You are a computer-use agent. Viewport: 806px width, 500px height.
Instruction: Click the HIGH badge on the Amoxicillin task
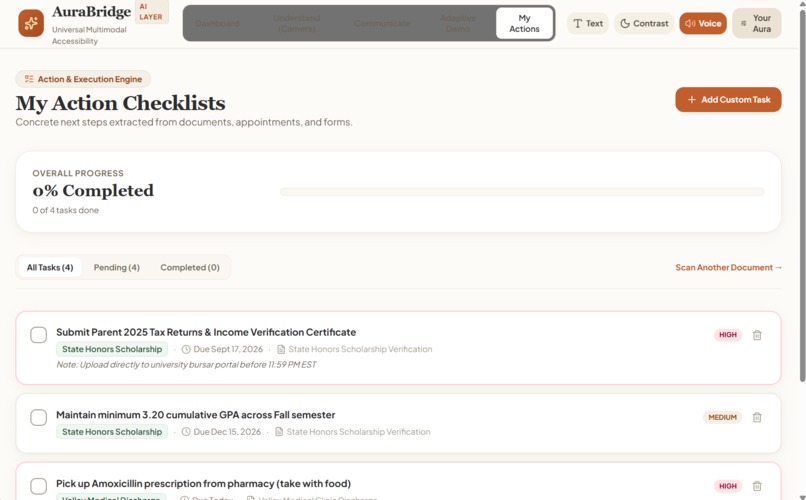727,486
